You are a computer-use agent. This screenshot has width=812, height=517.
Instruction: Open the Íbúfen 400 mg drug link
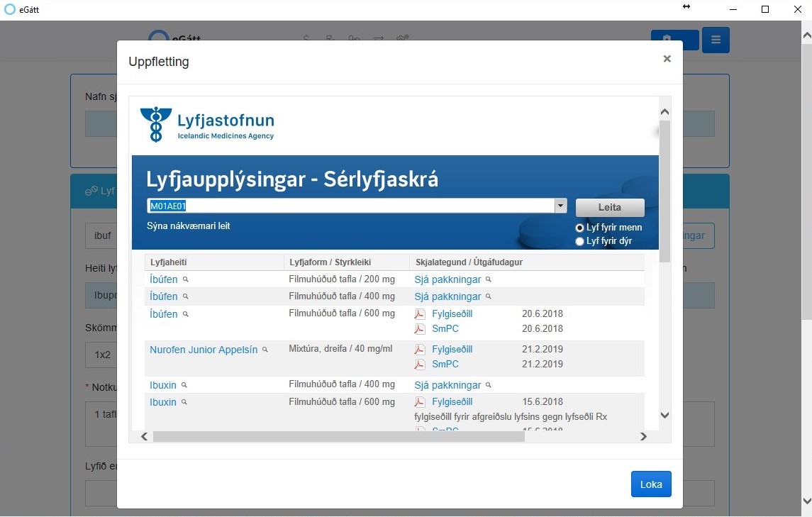tap(164, 296)
